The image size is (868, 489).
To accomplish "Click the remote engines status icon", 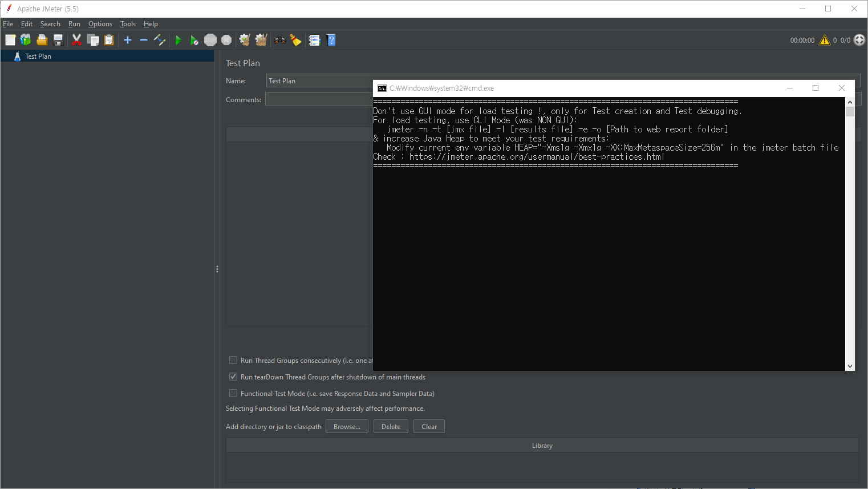I will (859, 40).
